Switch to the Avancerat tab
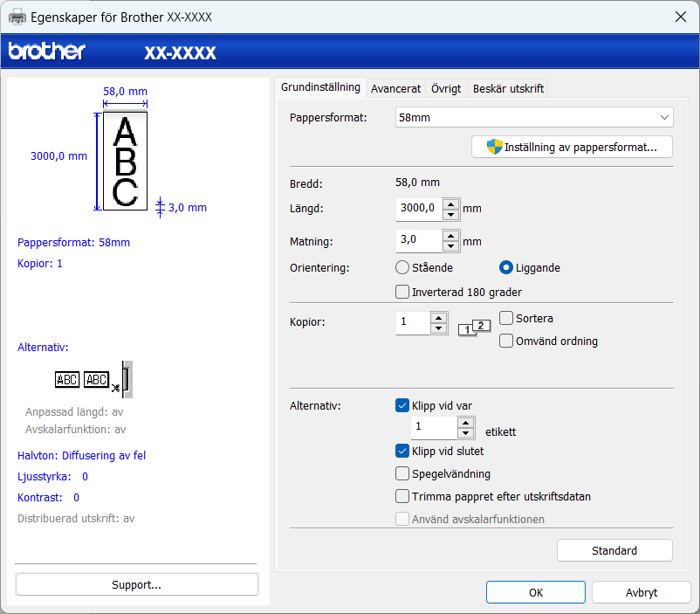Image resolution: width=700 pixels, height=614 pixels. (395, 88)
